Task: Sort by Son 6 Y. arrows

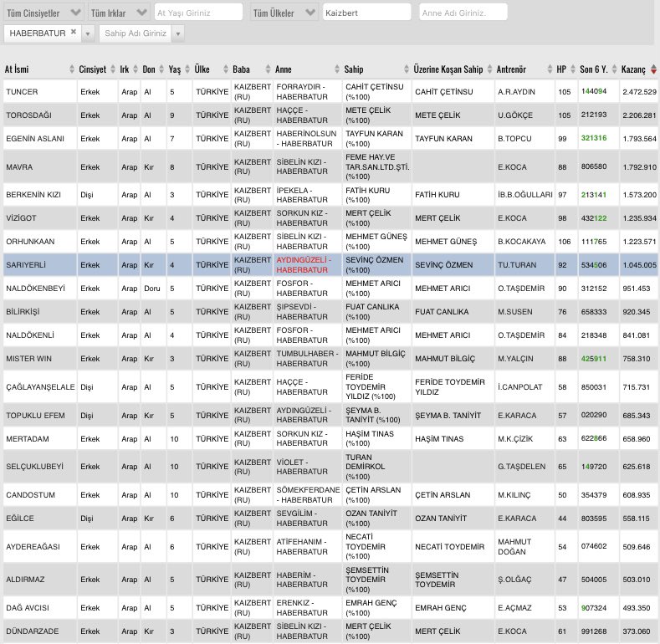Action: coord(614,69)
